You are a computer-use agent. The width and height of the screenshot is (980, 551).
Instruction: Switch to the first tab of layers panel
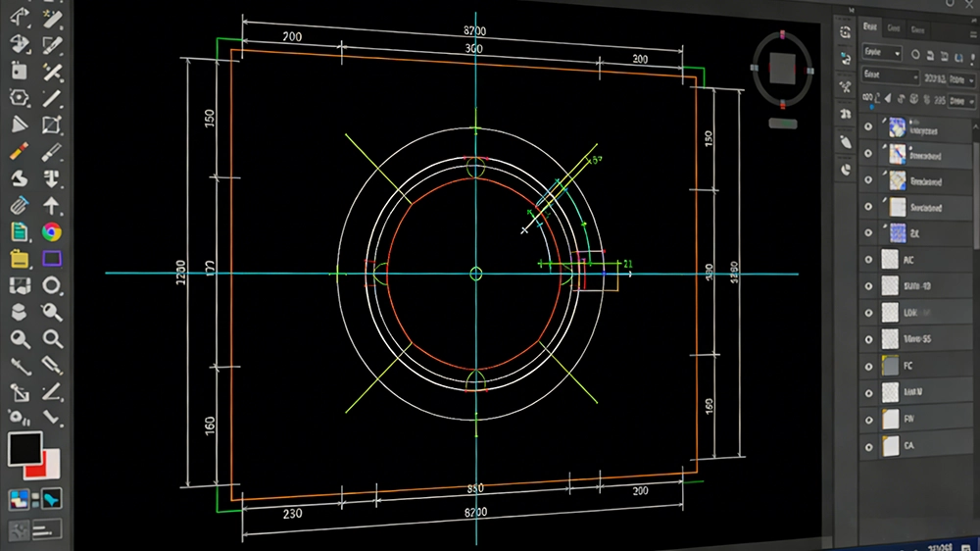pyautogui.click(x=870, y=29)
